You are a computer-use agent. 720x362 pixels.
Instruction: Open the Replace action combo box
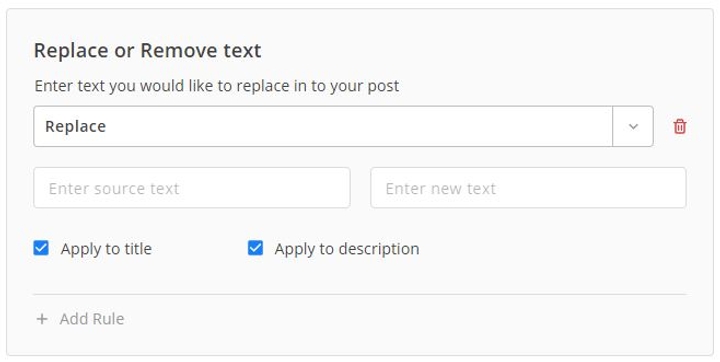[x=343, y=126]
